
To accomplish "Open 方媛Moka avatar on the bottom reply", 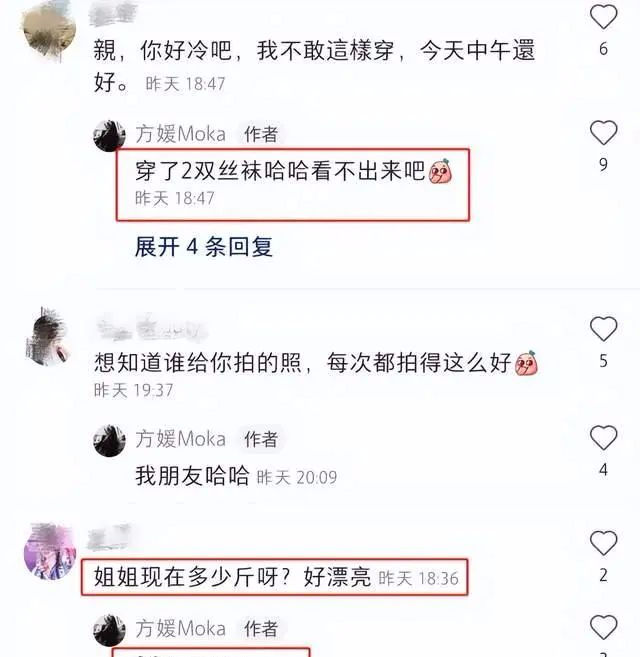I will pos(109,630).
